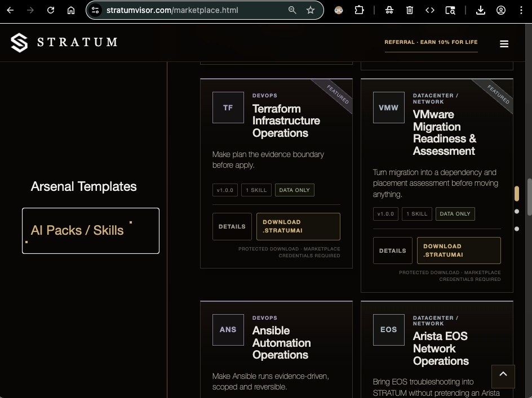
Task: Open Details for Terraform Infrastructure Operations
Action: pyautogui.click(x=232, y=226)
